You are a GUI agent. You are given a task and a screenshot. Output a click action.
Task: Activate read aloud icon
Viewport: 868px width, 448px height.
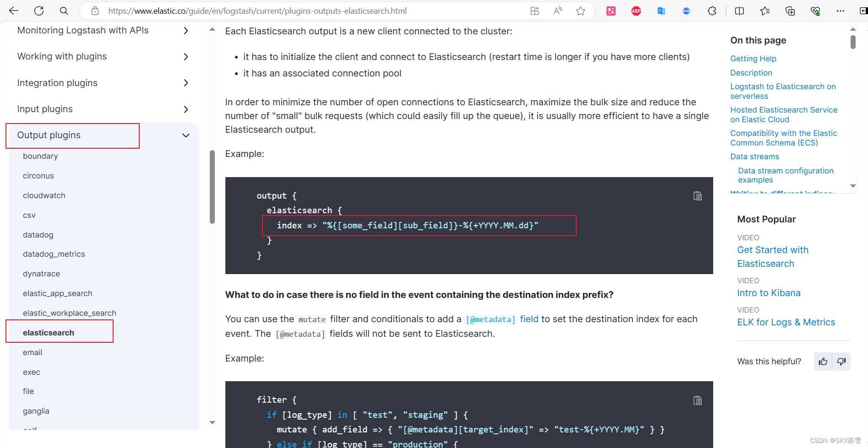557,11
